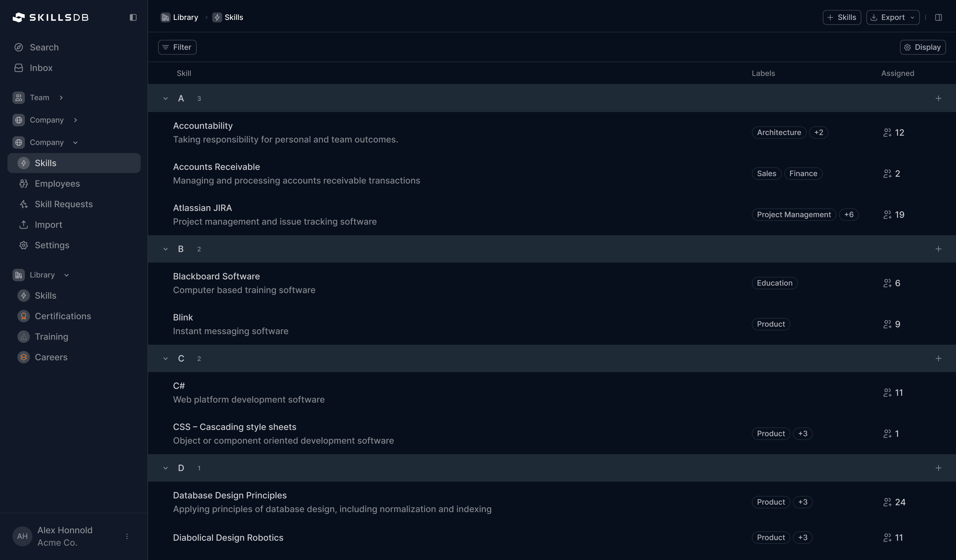Image resolution: width=956 pixels, height=560 pixels.
Task: Open Alex Honnold's profile options menu
Action: coord(126,536)
